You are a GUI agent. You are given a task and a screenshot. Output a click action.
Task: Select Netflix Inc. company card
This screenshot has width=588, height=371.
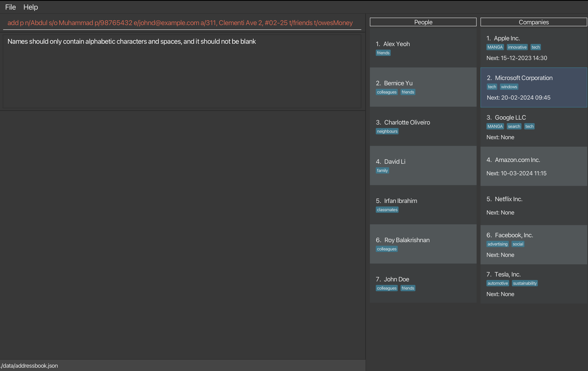click(533, 206)
